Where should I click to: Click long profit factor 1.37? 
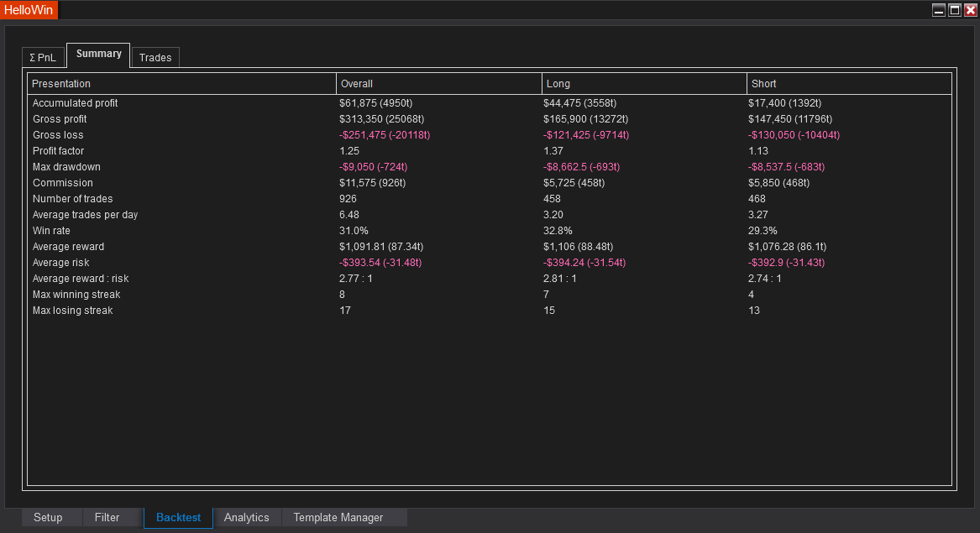coord(553,150)
